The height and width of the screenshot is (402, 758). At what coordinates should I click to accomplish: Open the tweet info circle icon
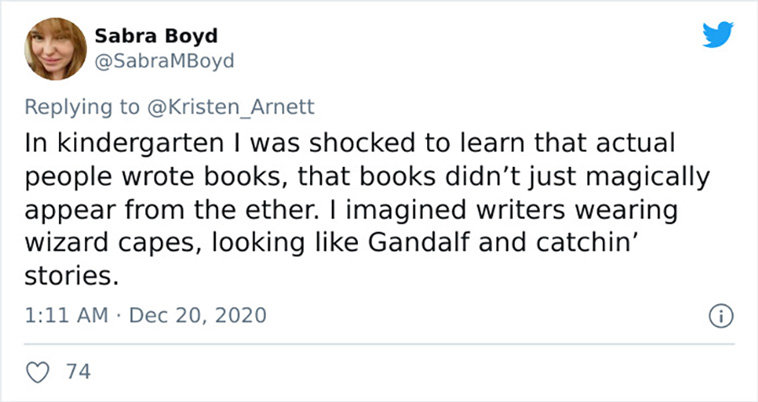(721, 316)
